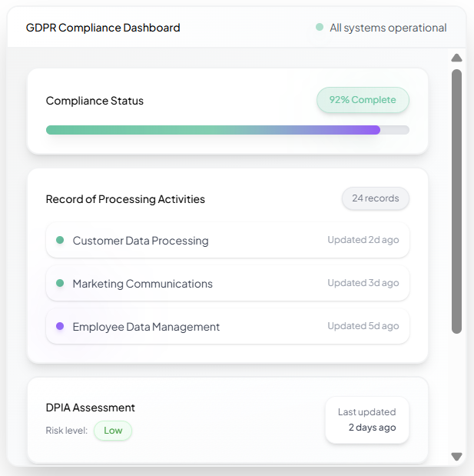Click the 24 records badge

[376, 198]
